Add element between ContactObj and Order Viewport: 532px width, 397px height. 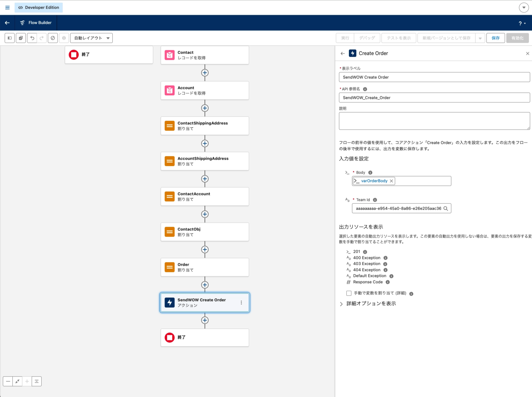click(x=205, y=249)
